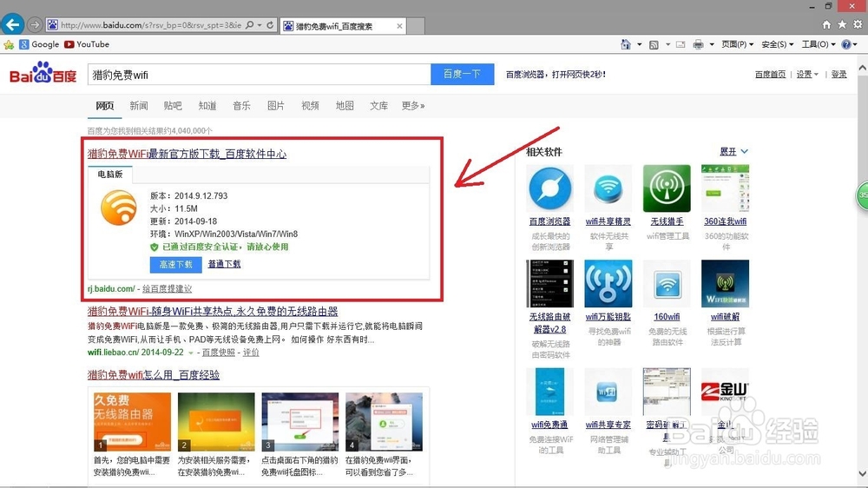This screenshot has height=488, width=868.
Task: Click in the Baidu search input field
Action: click(x=259, y=74)
